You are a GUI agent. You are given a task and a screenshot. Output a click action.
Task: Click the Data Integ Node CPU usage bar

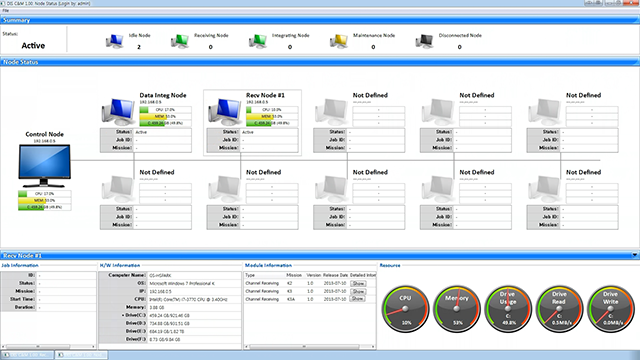point(165,110)
